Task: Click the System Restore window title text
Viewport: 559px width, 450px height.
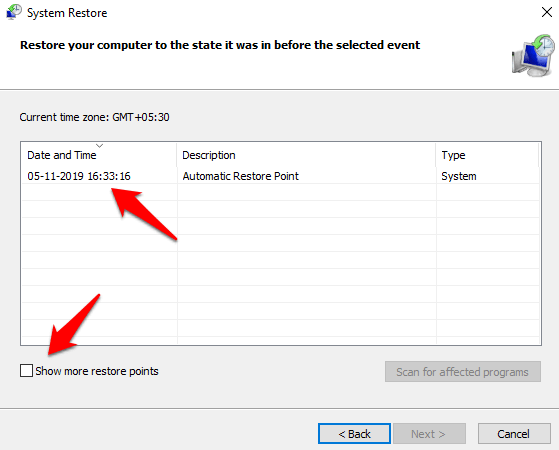Action: [67, 13]
